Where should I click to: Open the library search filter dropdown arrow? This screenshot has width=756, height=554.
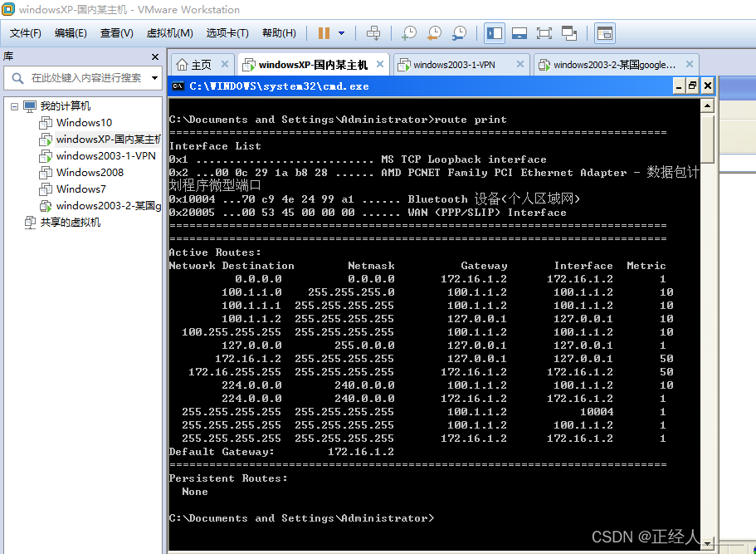[154, 78]
